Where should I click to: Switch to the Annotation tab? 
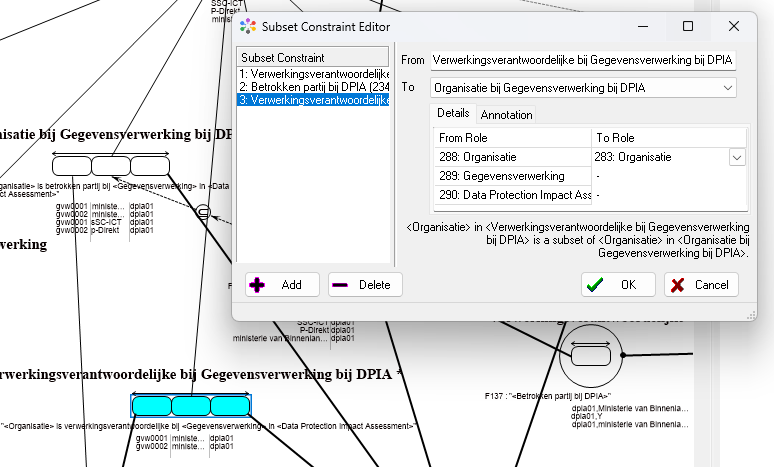(x=506, y=114)
